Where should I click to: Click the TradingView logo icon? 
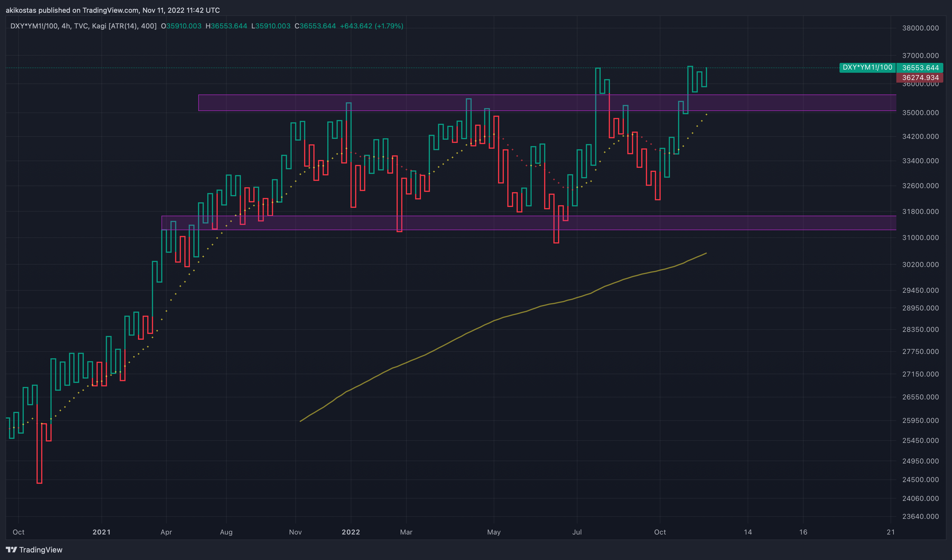click(11, 550)
